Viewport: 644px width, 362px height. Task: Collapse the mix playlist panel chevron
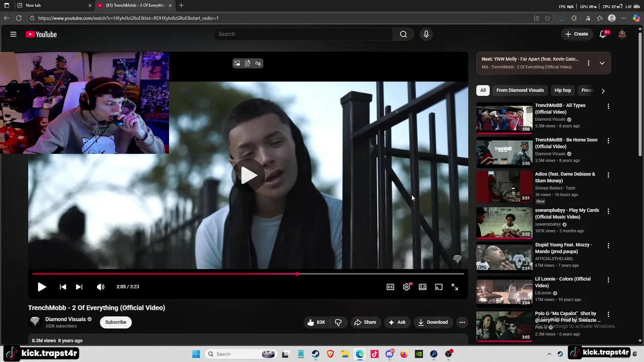602,63
